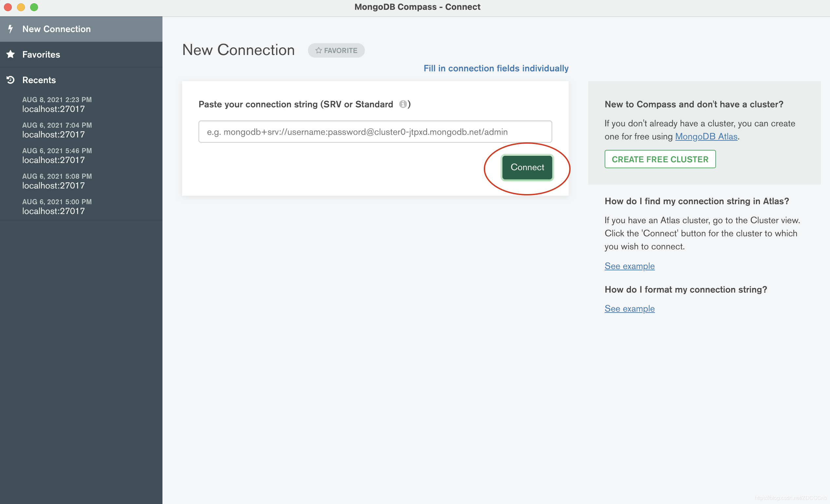Screen dimensions: 830x504
Task: Select New Connection in the sidebar
Action: 56,29
